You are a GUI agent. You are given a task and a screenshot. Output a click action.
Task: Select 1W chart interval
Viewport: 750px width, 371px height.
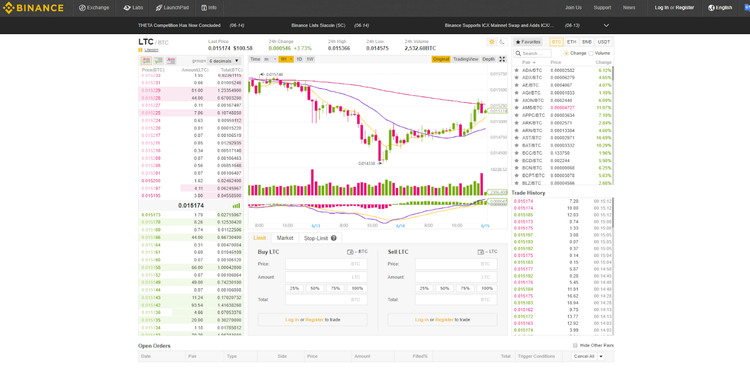click(x=310, y=59)
